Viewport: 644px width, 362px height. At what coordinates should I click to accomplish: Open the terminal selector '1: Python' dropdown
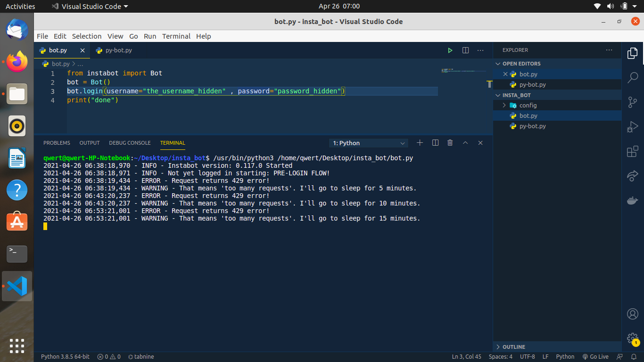(369, 143)
